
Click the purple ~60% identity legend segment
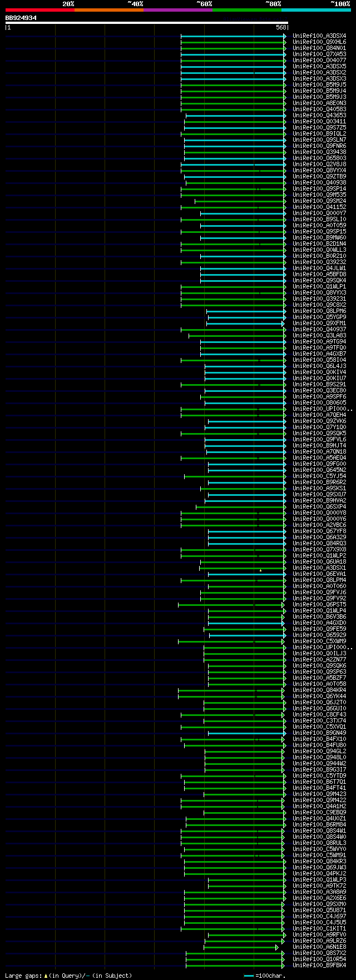click(x=178, y=10)
